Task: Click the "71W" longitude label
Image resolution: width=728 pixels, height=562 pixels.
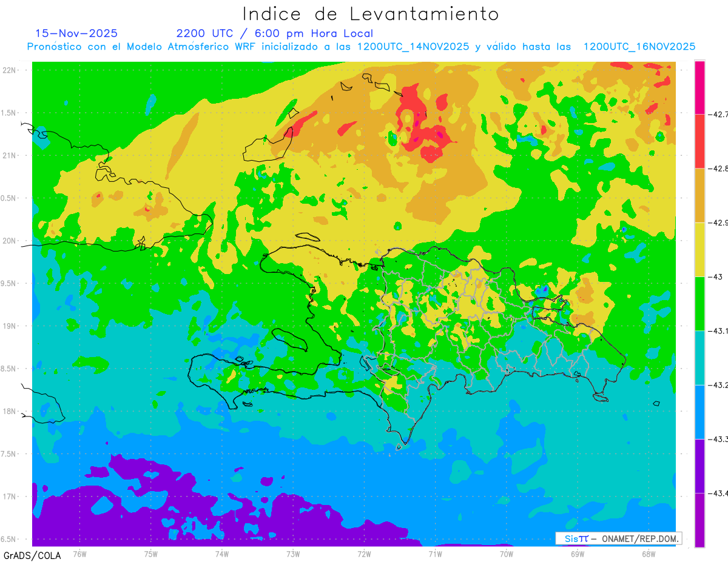Action: coord(435,554)
